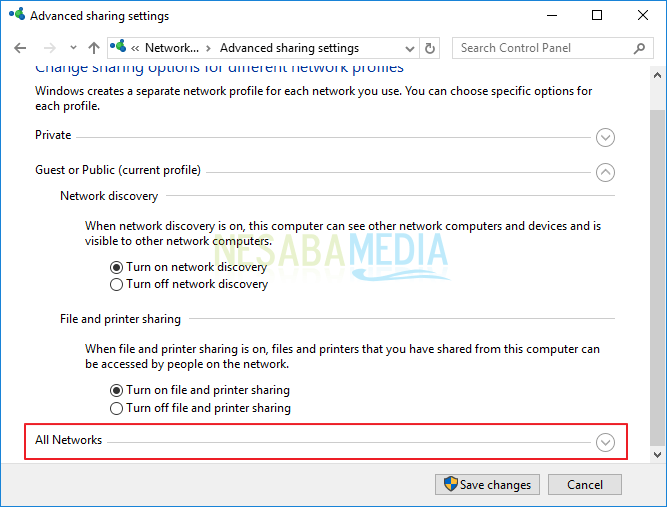The width and height of the screenshot is (667, 507).
Task: Minimize the Advanced sharing settings window
Action: pyautogui.click(x=552, y=16)
